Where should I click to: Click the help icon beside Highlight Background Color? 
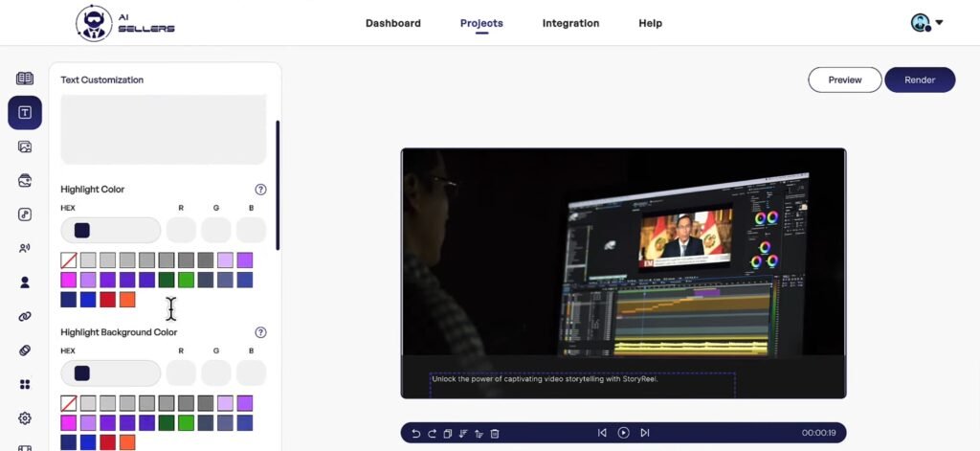coord(260,332)
